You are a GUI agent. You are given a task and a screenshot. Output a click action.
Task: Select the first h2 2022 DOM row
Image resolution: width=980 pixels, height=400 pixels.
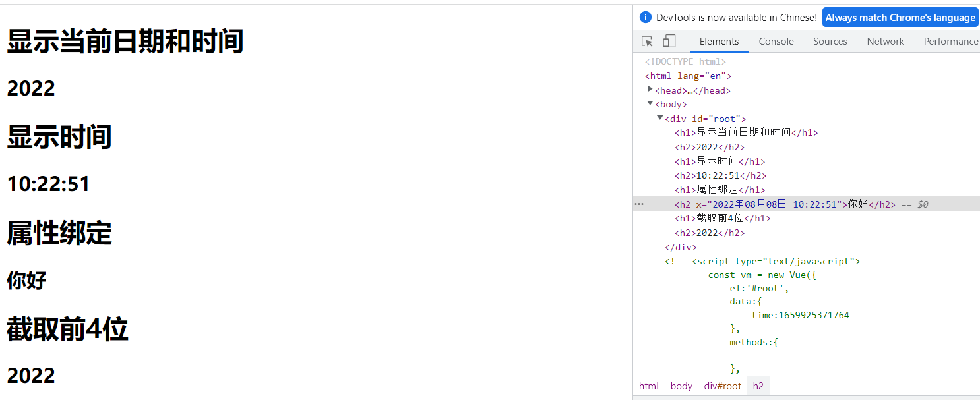tap(710, 147)
